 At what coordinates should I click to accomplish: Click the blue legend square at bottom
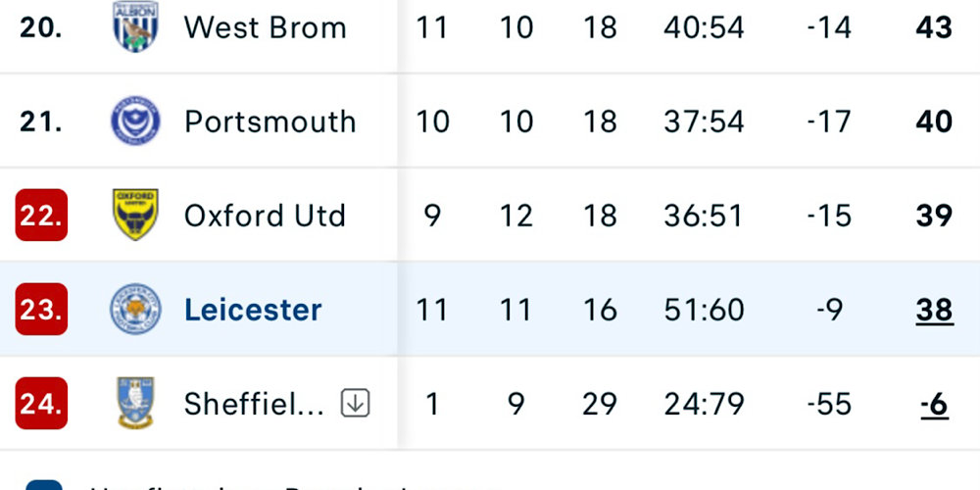43,485
